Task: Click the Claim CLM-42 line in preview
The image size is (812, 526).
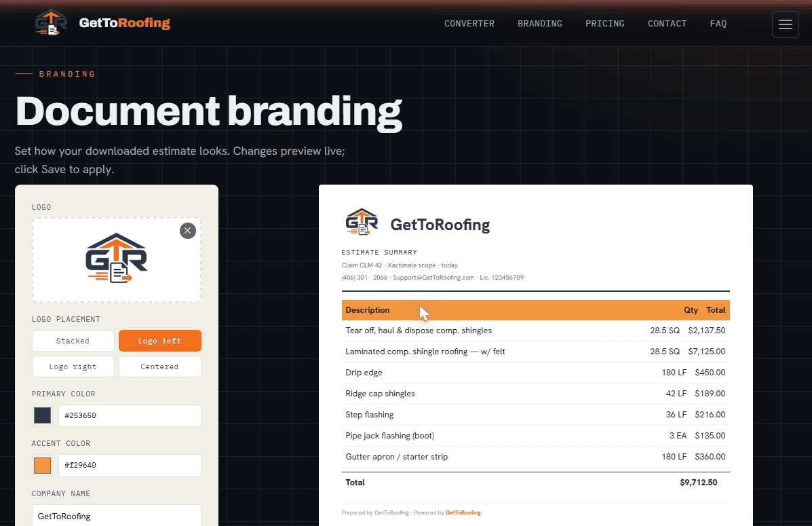Action: tap(400, 265)
